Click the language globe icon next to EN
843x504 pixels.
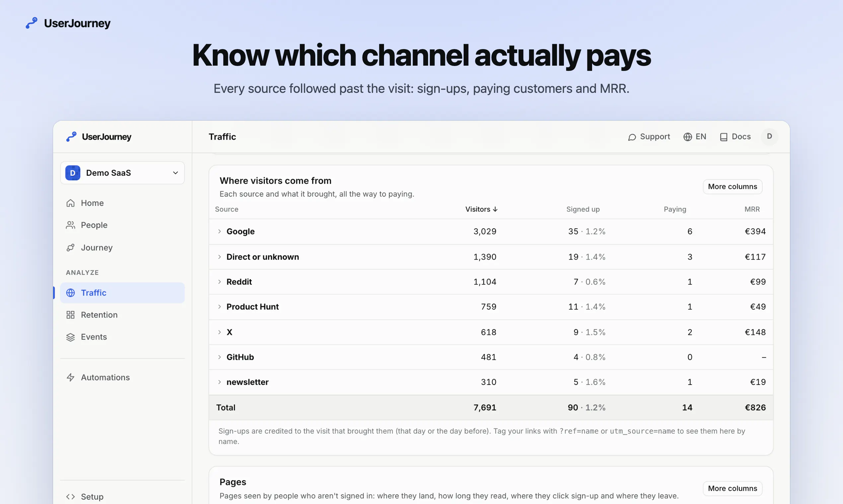click(x=688, y=137)
